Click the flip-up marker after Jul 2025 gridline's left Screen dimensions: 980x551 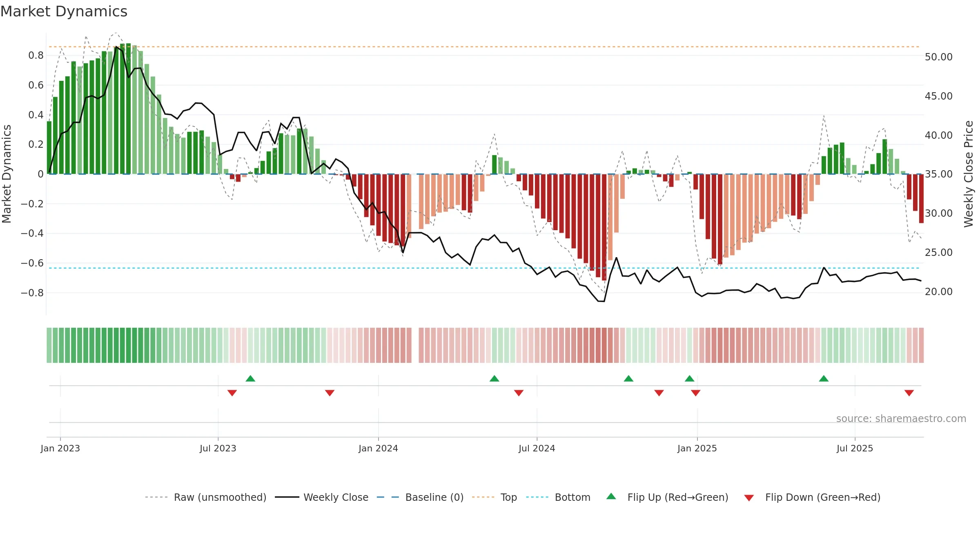coord(824,379)
